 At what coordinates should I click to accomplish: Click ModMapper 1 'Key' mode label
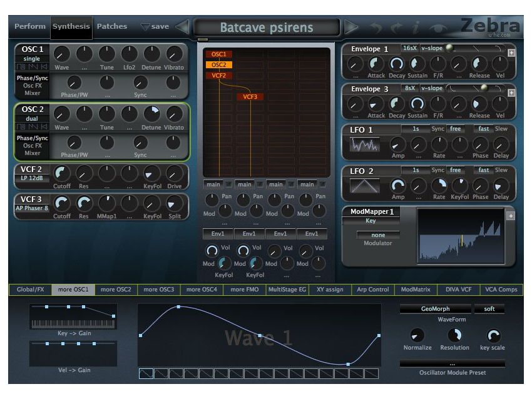point(371,221)
